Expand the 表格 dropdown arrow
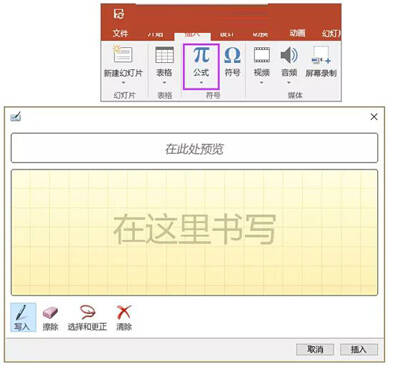The image size is (400, 369). coord(164,82)
